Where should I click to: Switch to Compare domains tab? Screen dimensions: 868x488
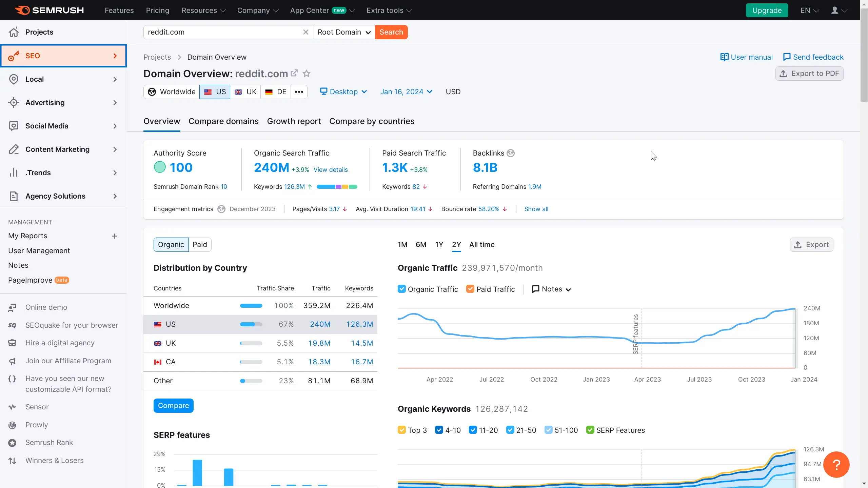[223, 121]
